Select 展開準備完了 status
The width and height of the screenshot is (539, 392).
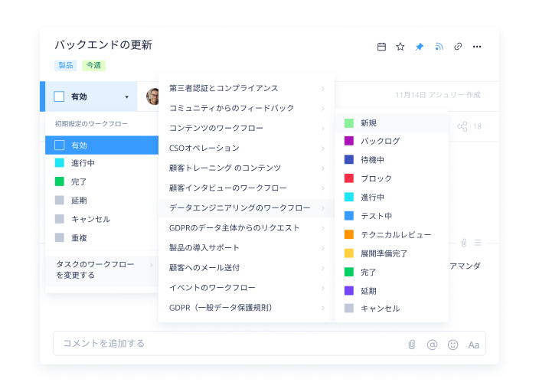[391, 253]
